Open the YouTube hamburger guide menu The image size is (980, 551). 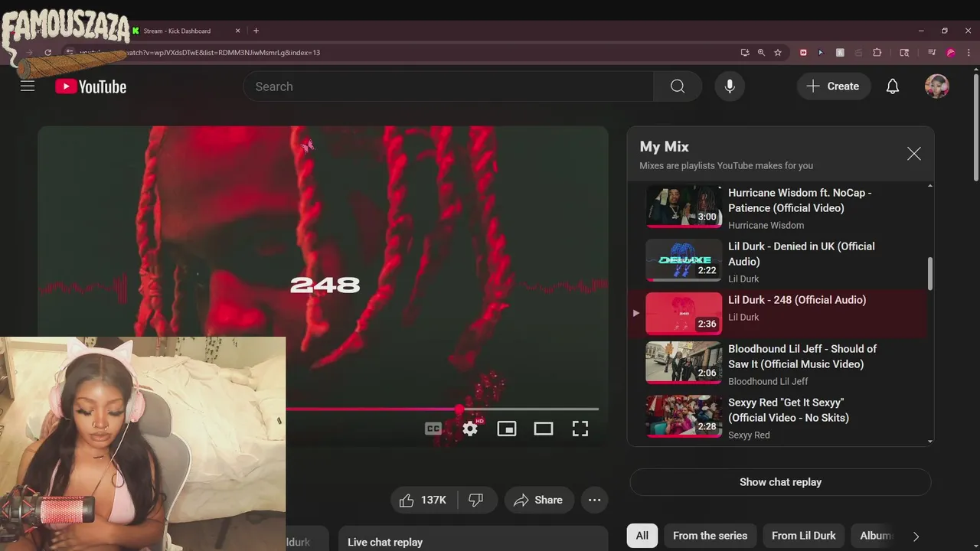click(x=28, y=86)
